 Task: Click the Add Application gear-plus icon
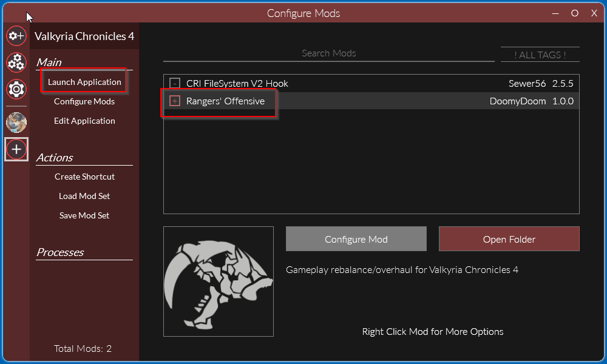click(x=16, y=36)
